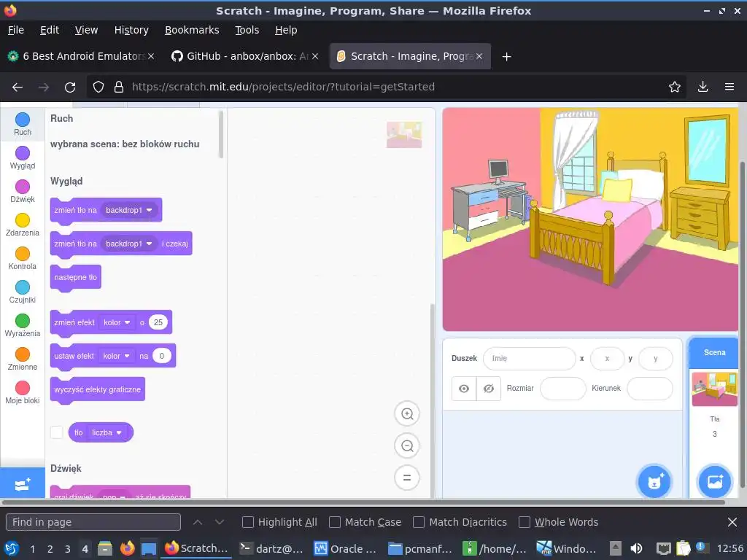Open the volume control in tray
The width and height of the screenshot is (747, 560).
click(636, 548)
